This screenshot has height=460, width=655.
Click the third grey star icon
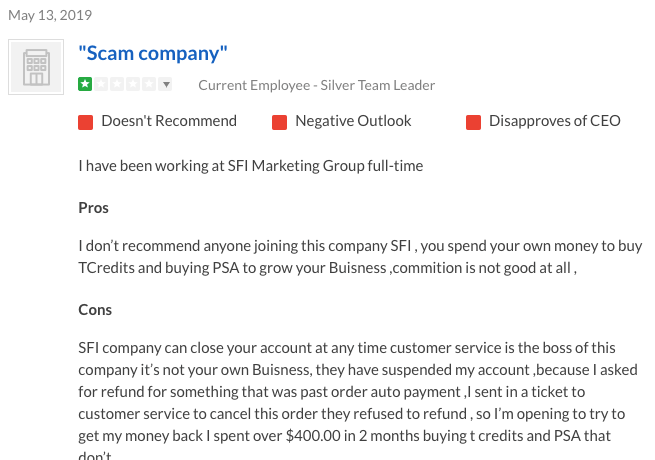click(117, 84)
